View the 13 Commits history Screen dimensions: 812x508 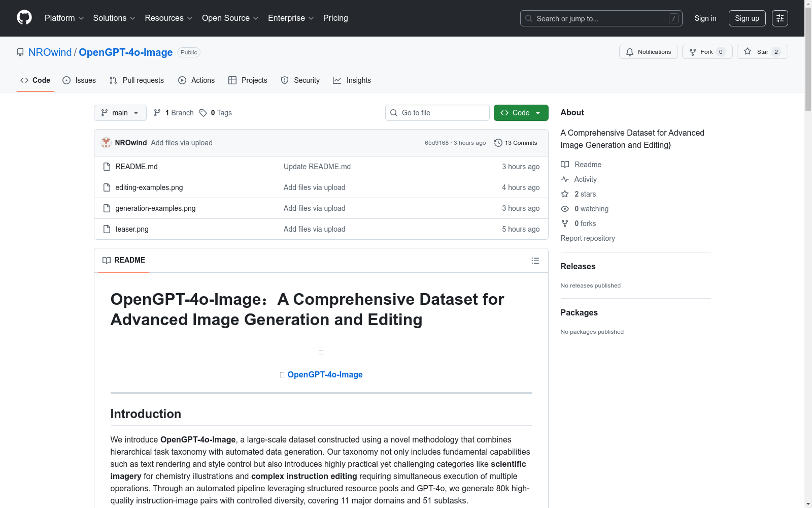tap(516, 143)
